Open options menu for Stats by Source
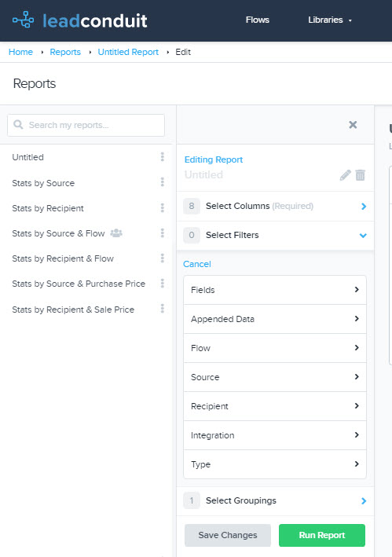 coord(163,182)
